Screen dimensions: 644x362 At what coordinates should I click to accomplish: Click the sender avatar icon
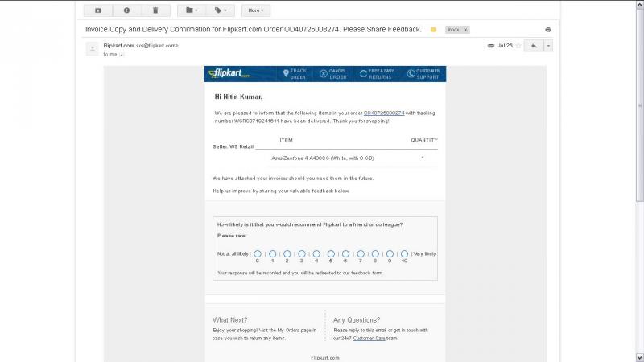point(92,49)
